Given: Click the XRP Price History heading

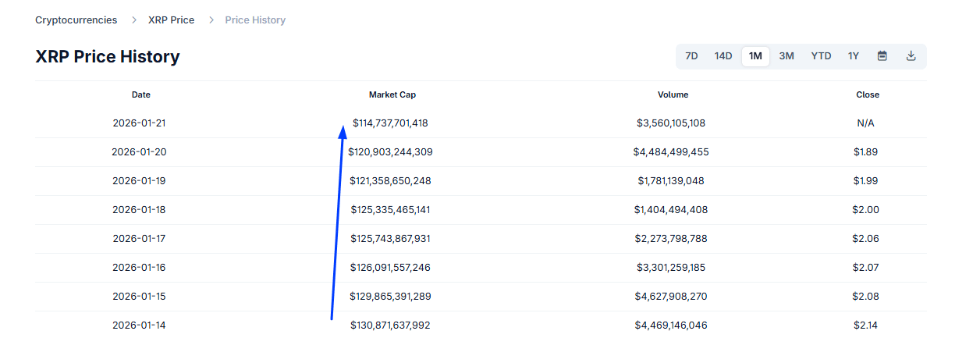Looking at the screenshot, I should [x=108, y=57].
